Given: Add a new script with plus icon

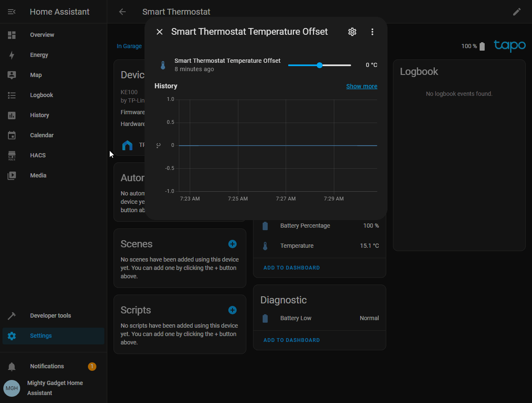Looking at the screenshot, I should coord(232,310).
